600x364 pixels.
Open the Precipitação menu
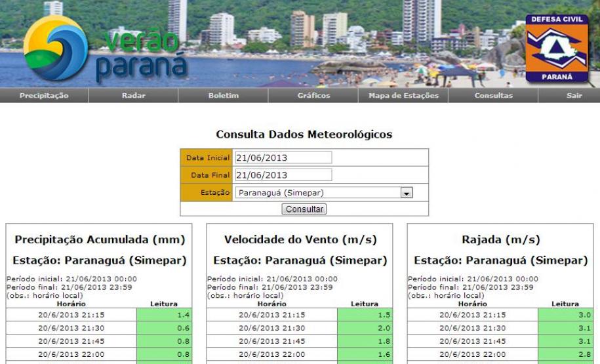(x=43, y=96)
